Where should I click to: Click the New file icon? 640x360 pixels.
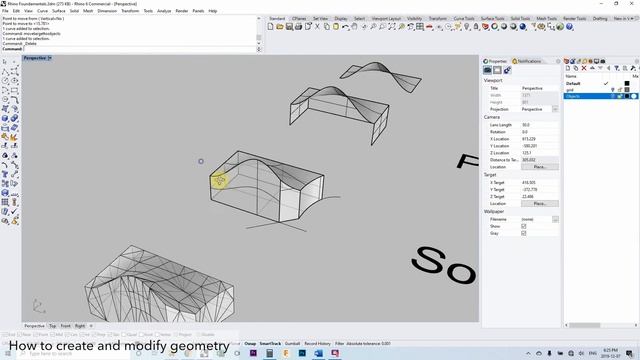(270, 27)
